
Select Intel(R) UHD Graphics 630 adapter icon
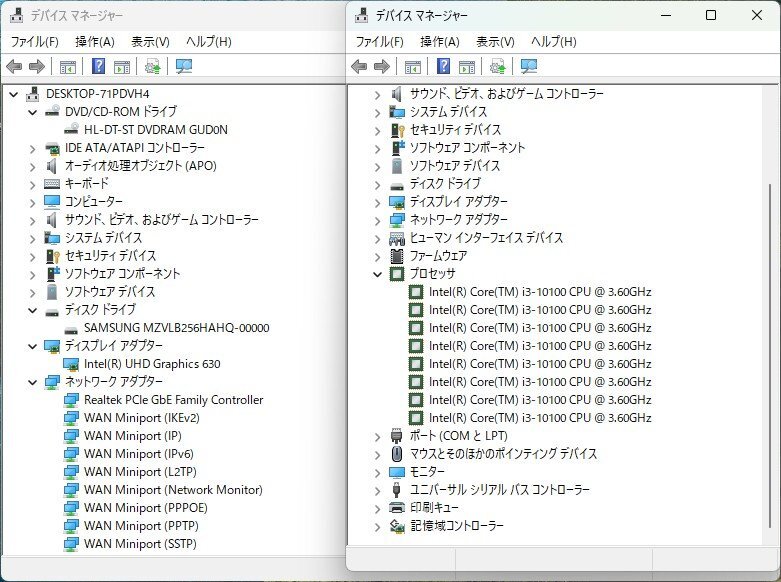[x=72, y=364]
